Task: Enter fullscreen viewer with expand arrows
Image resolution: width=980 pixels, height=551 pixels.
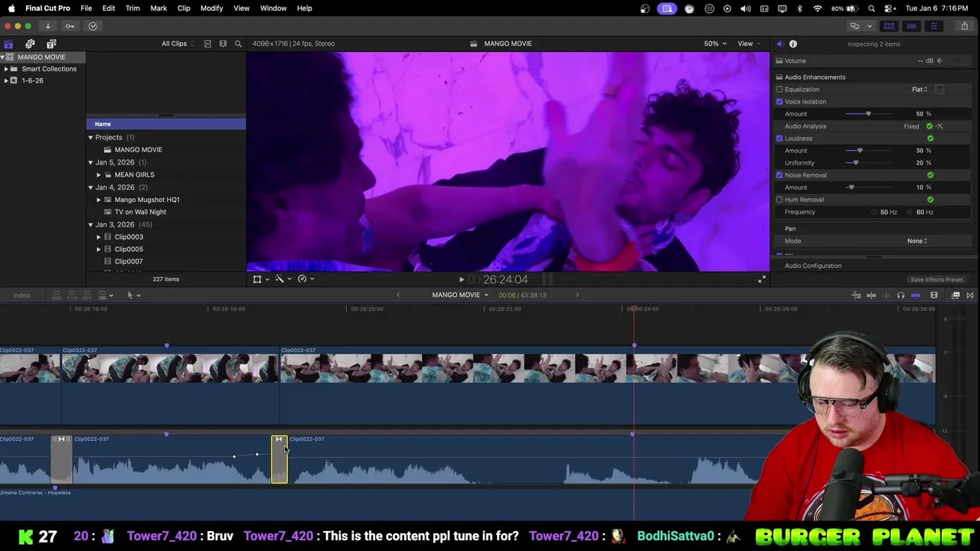Action: tap(762, 279)
